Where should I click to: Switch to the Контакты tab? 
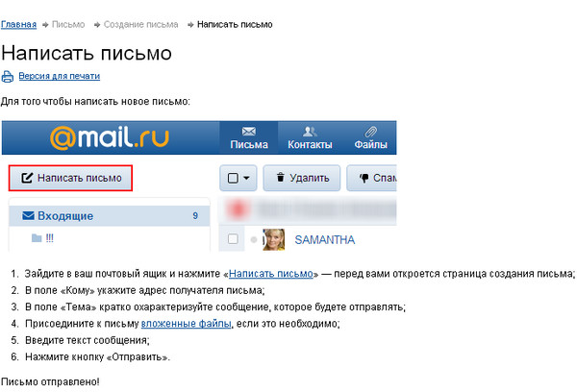click(x=310, y=138)
